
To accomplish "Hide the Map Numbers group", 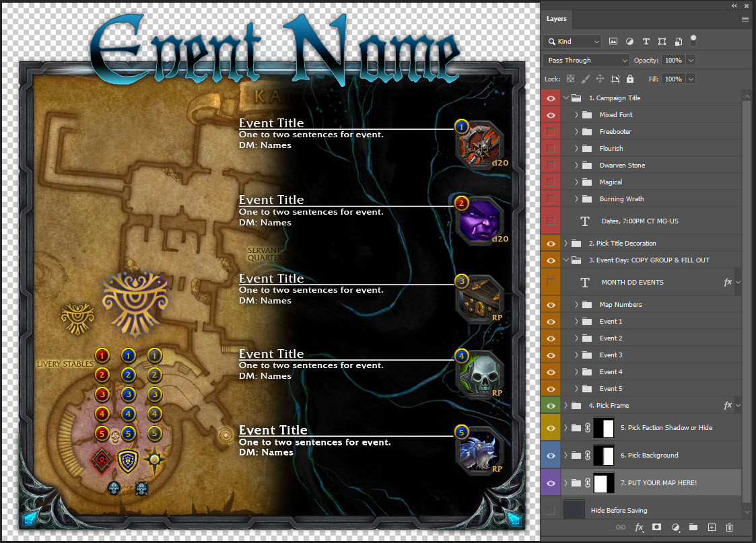I will pos(551,305).
